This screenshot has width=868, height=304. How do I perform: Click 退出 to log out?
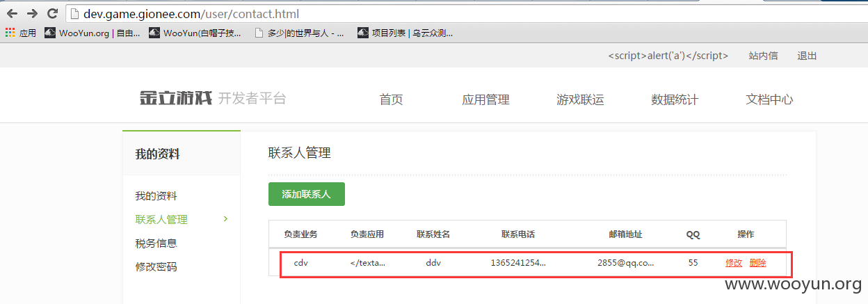tap(807, 56)
